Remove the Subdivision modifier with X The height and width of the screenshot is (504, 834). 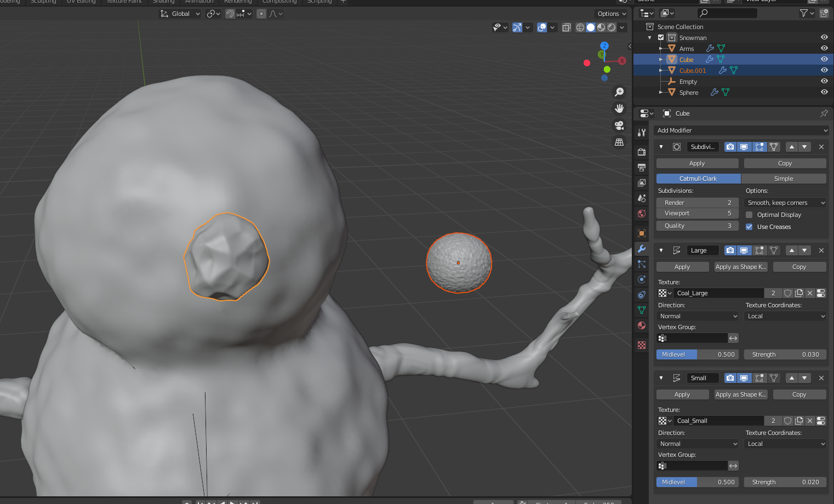(x=821, y=147)
